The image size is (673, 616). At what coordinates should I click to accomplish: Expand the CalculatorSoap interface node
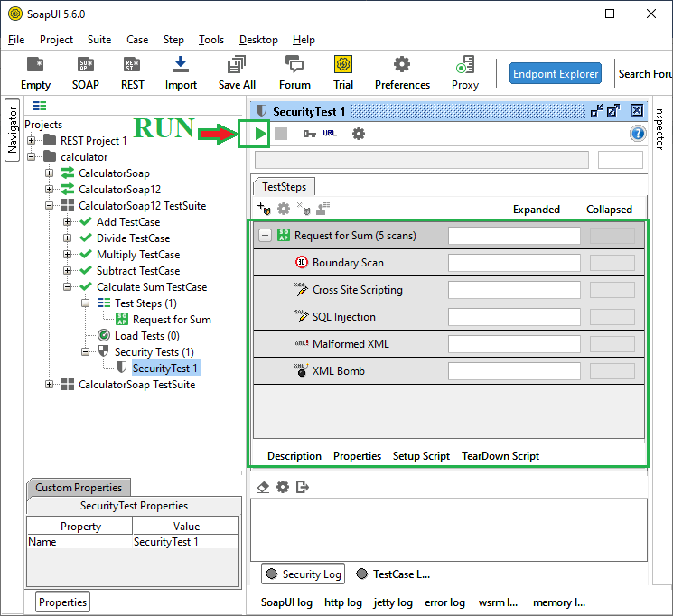click(50, 173)
